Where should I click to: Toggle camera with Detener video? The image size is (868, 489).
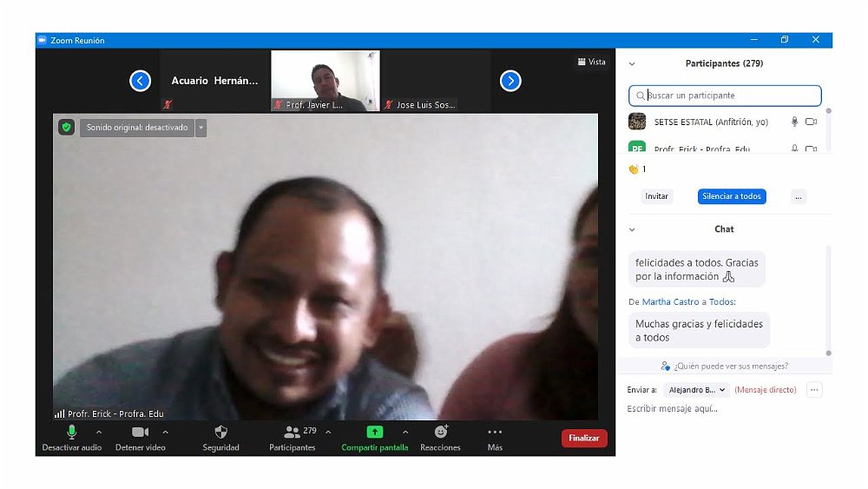click(x=140, y=432)
